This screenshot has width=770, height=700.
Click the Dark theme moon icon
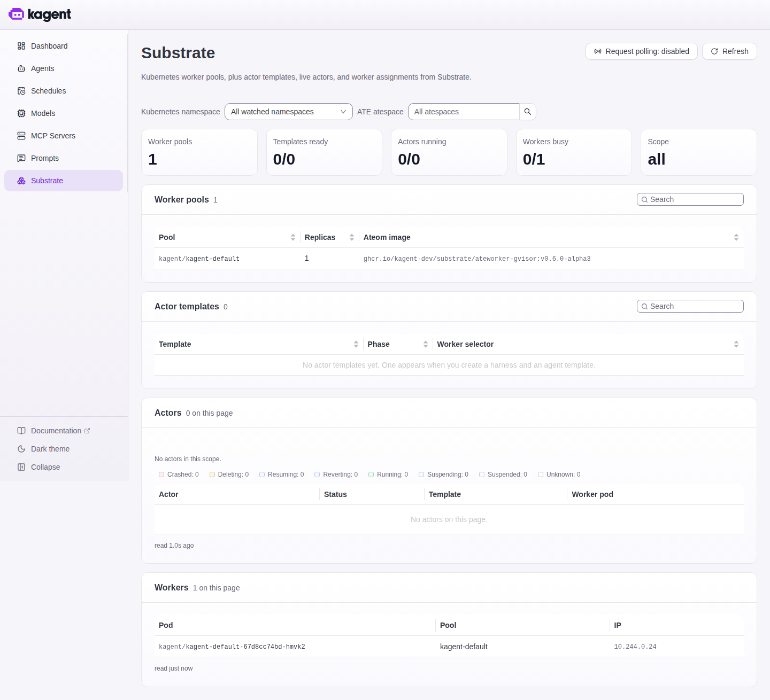(x=21, y=449)
